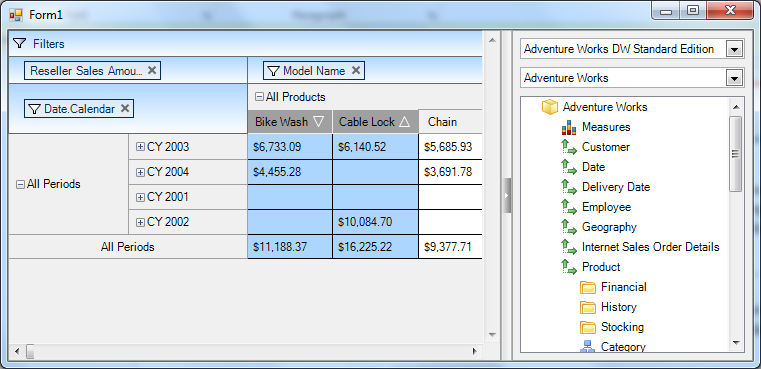Image resolution: width=761 pixels, height=369 pixels.
Task: Click the grid horizontal scrollbar left arrow
Action: click(x=17, y=351)
